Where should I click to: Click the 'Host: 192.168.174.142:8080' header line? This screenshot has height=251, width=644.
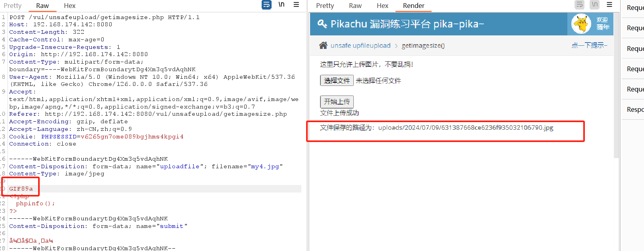[x=61, y=25]
